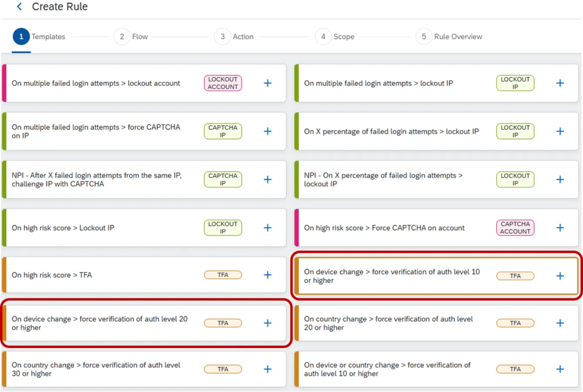The height and width of the screenshot is (392, 583).
Task: Add the 'multiple failed login attempts > lockout IP' template
Action: coord(560,83)
